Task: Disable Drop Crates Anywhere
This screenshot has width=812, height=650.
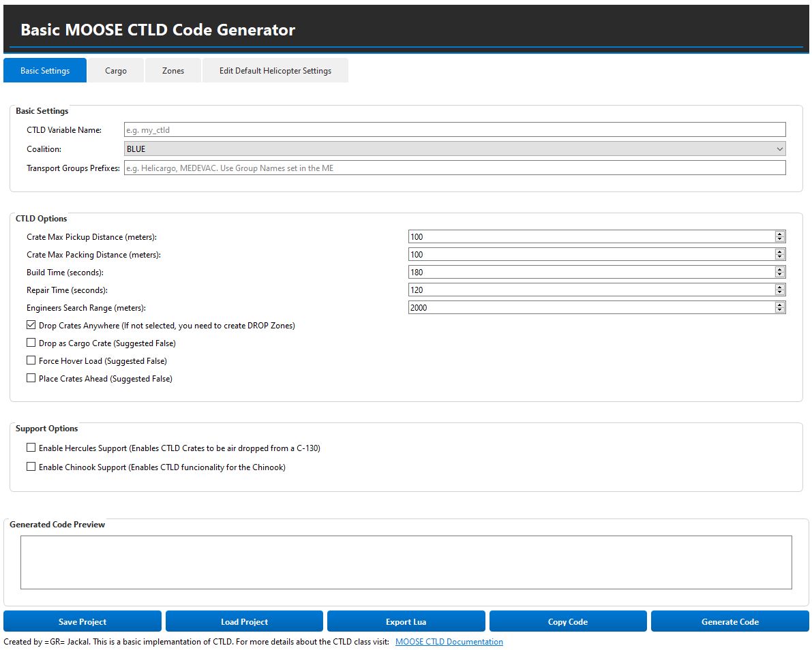Action: coord(31,325)
